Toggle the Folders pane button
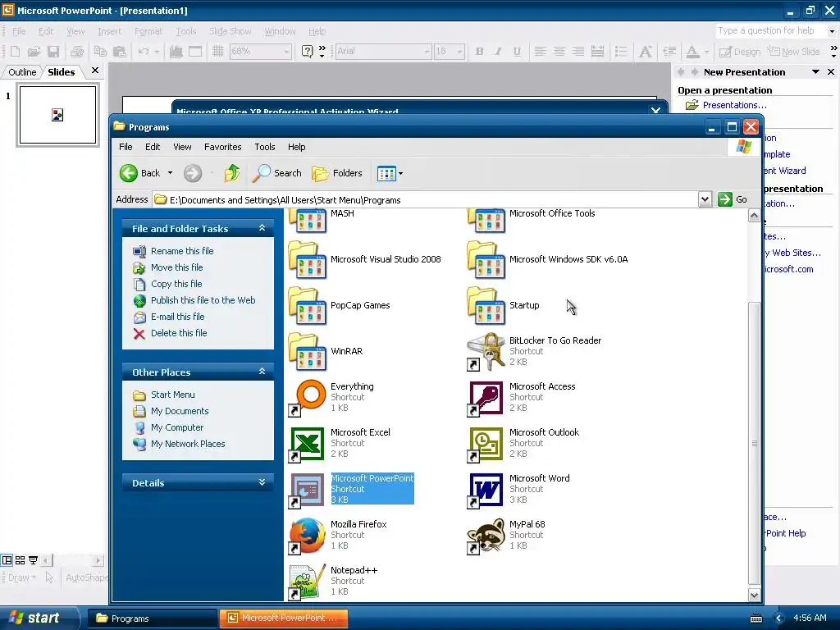The width and height of the screenshot is (840, 630). click(337, 173)
